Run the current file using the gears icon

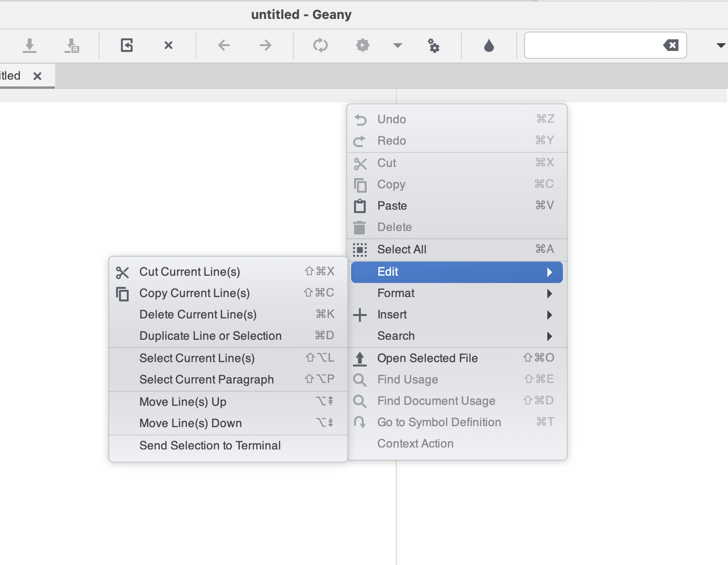(x=434, y=45)
